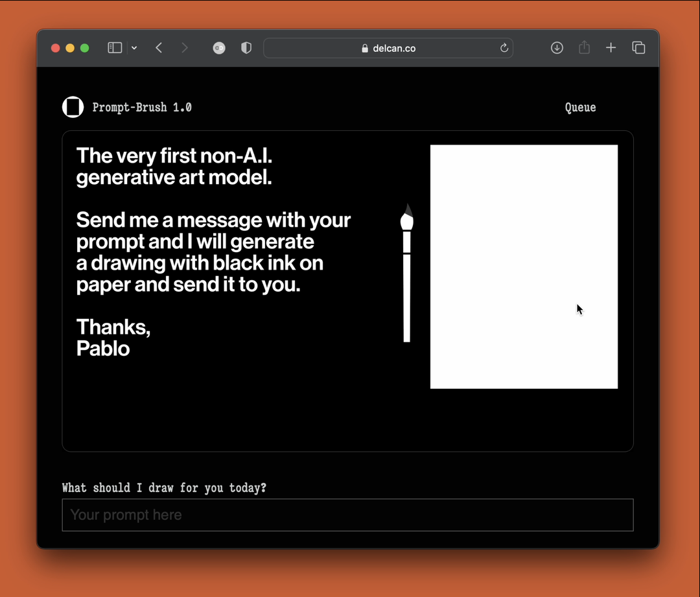The image size is (700, 597).
Task: Click the 'Thanks, Pablo' signature text
Action: (113, 338)
